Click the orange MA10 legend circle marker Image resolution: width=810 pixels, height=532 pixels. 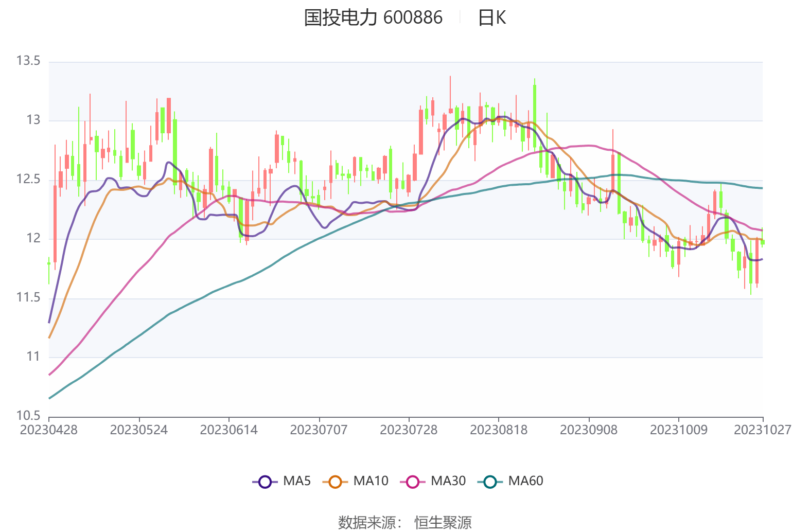click(335, 482)
